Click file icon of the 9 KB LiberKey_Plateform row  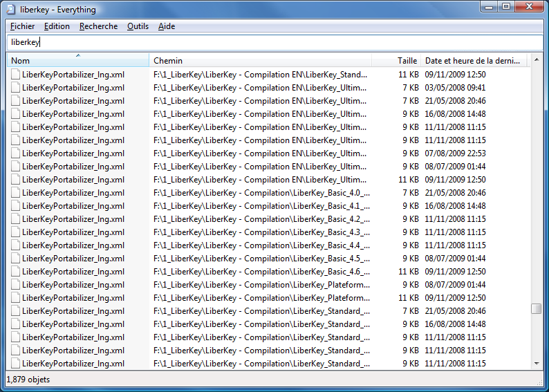click(x=15, y=285)
